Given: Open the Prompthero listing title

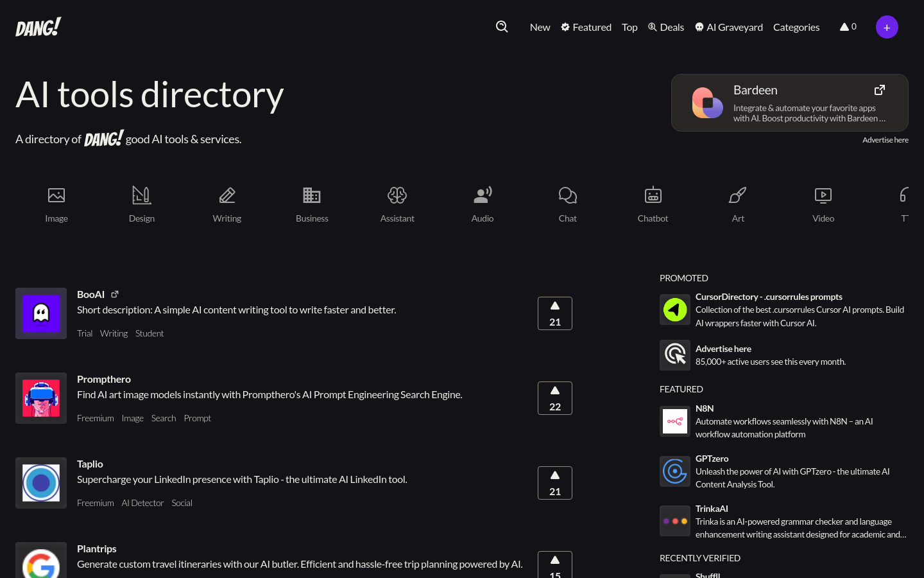Looking at the screenshot, I should click(x=104, y=379).
